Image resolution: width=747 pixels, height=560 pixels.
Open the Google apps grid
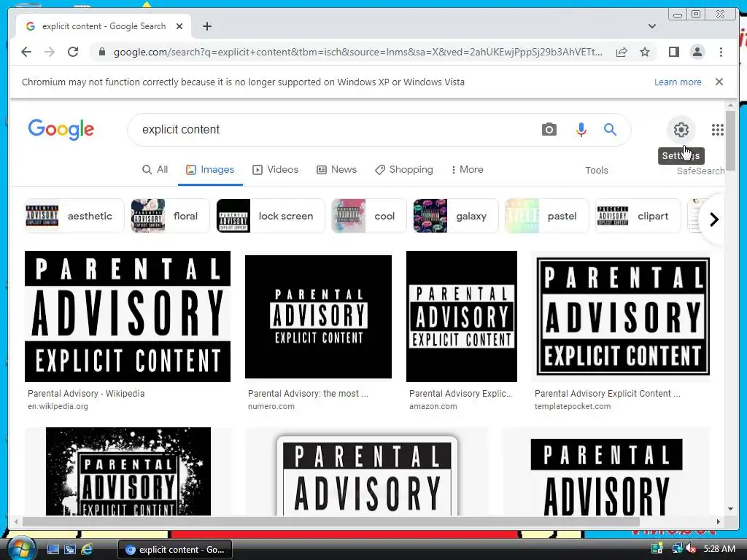coord(718,130)
